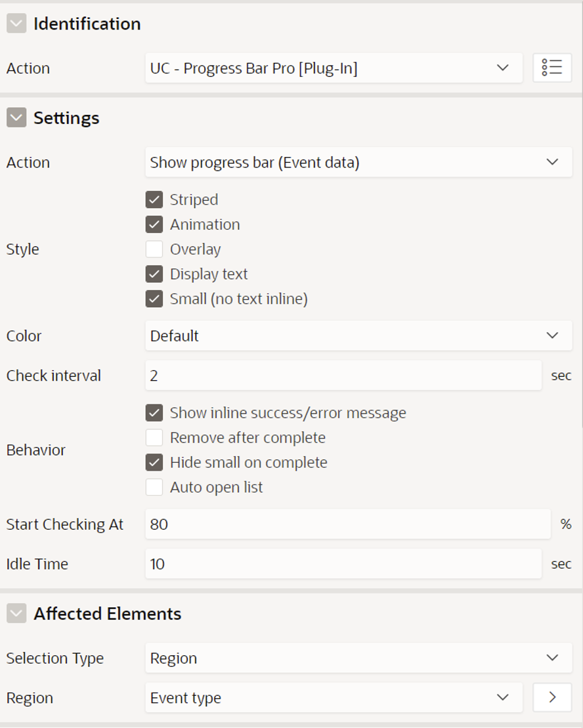Collapse the Settings section

point(16,118)
